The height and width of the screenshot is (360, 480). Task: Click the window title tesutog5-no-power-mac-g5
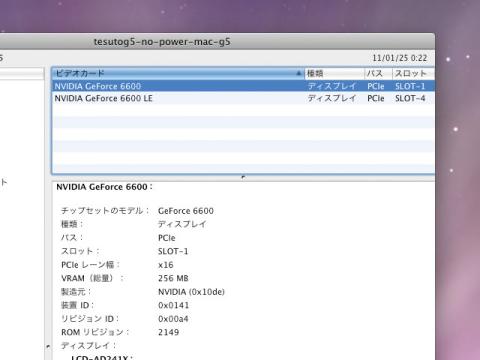pos(162,42)
